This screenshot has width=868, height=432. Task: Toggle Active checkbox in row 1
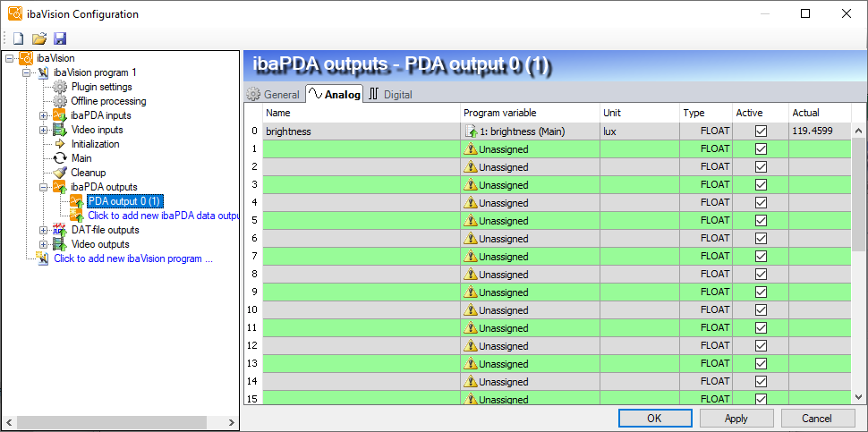coord(761,148)
